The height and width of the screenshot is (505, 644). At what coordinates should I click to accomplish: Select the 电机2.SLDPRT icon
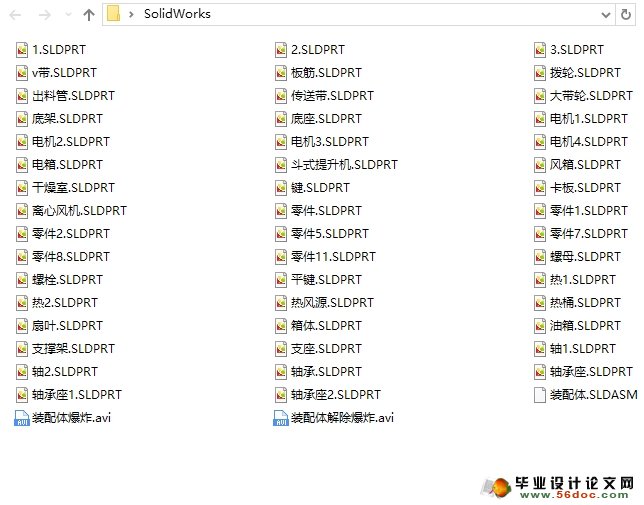(x=22, y=142)
